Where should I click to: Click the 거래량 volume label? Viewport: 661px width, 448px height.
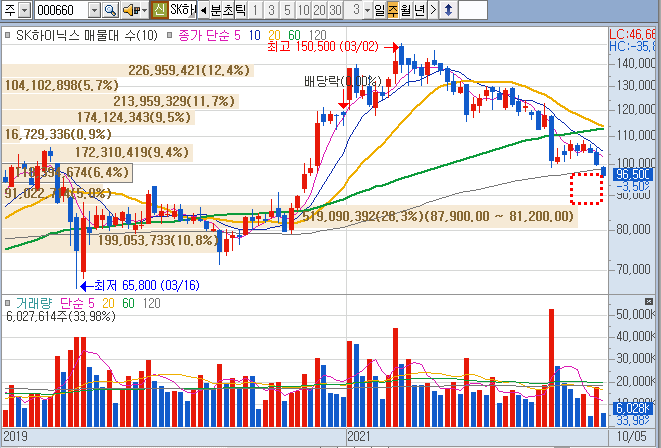click(x=34, y=303)
